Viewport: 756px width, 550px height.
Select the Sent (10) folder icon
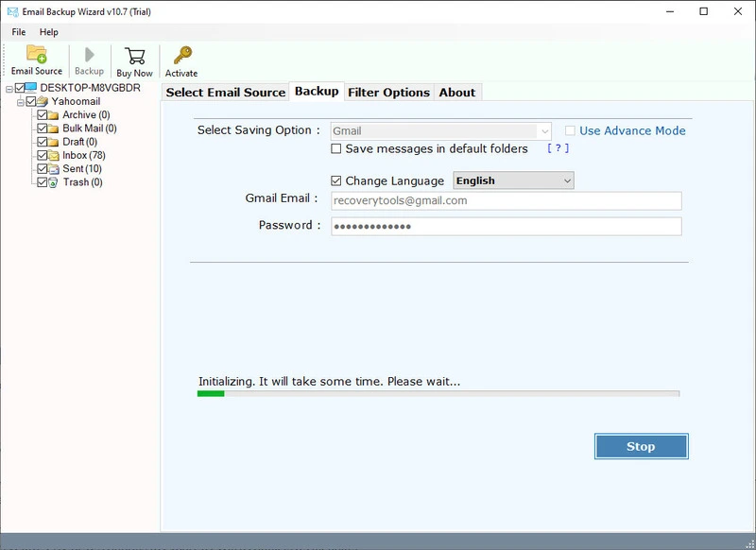[54, 169]
